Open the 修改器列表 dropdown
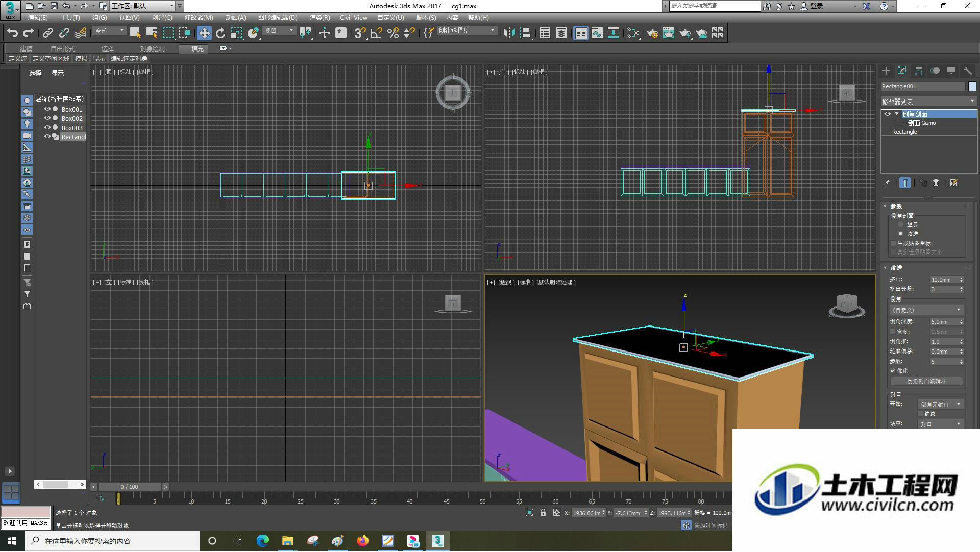This screenshot has width=980, height=552. point(928,102)
